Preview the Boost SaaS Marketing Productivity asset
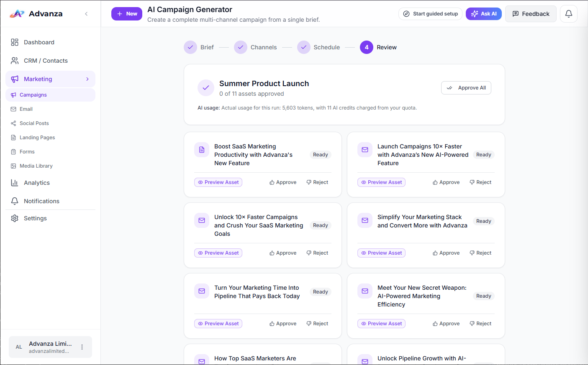588x365 pixels. [218, 182]
